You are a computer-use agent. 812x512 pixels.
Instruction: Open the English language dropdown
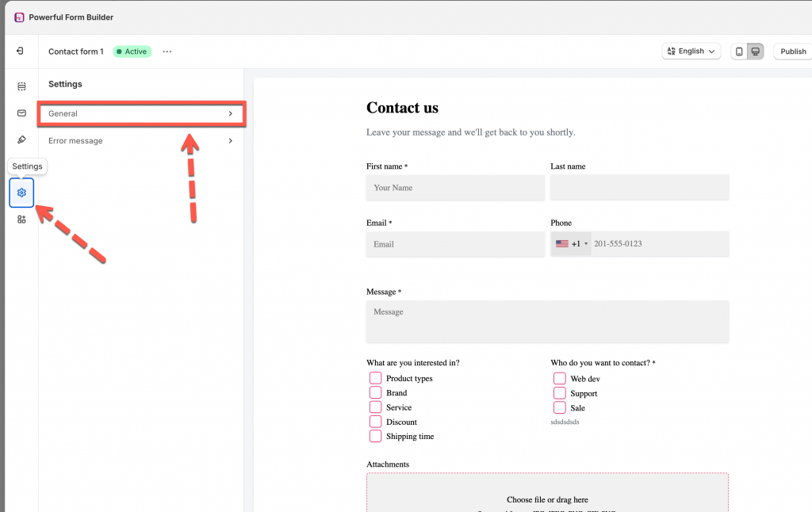click(691, 52)
